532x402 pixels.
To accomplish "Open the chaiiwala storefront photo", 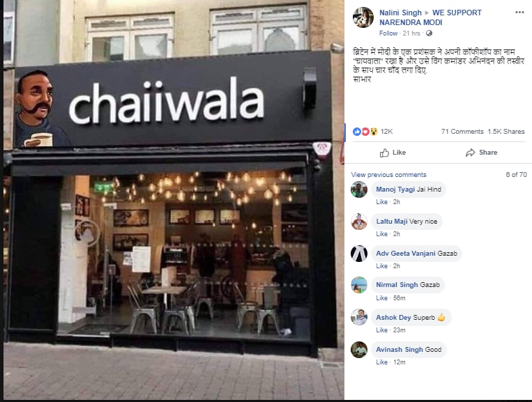I will click(174, 200).
